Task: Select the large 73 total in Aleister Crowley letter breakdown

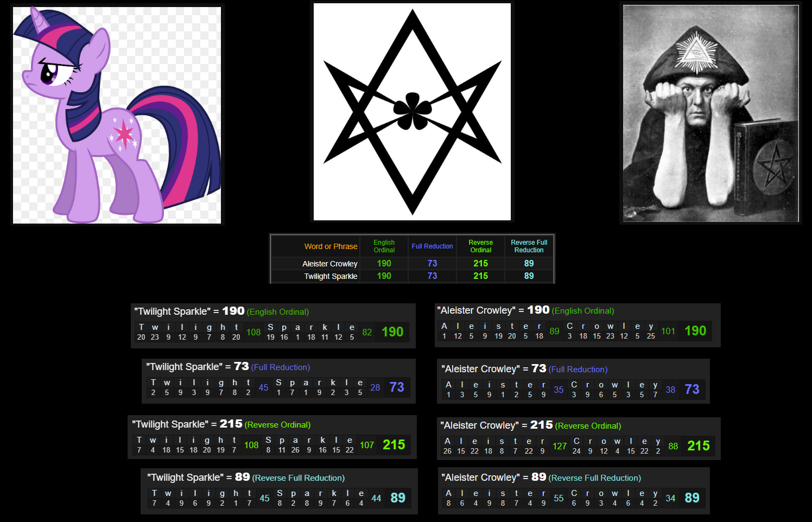Action: [692, 390]
